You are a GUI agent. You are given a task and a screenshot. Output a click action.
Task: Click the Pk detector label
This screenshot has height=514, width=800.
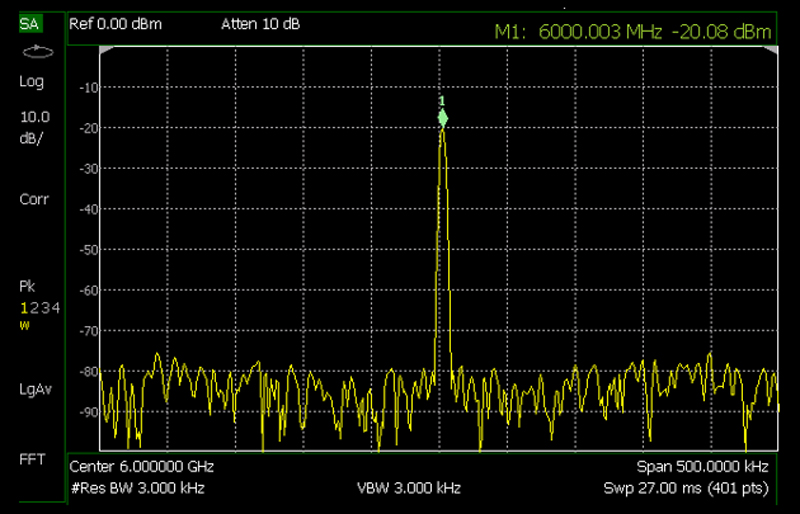click(27, 286)
